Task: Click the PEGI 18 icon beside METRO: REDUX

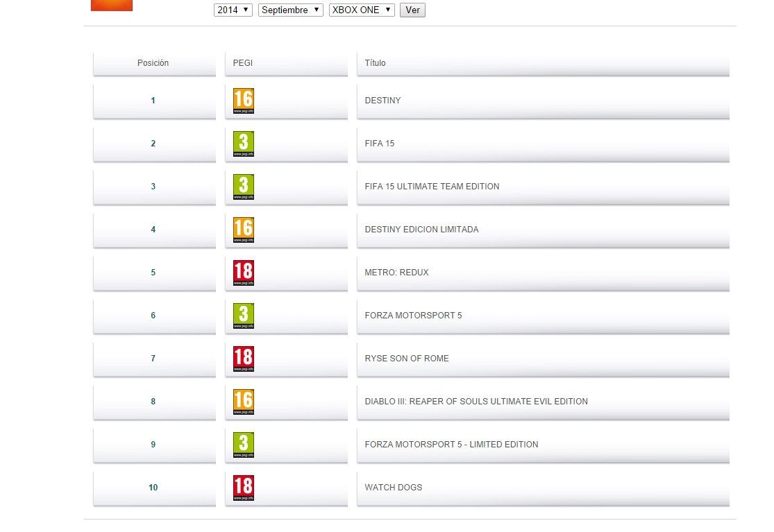Action: pyautogui.click(x=244, y=273)
